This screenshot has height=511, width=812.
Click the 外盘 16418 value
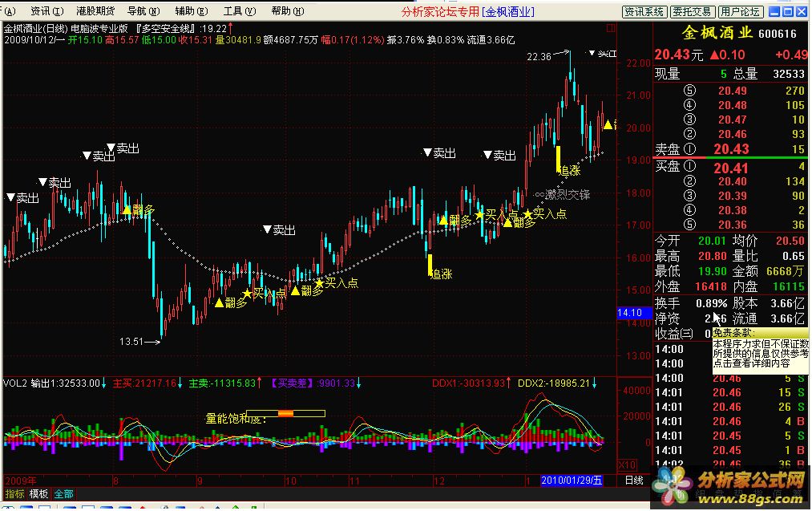710,286
